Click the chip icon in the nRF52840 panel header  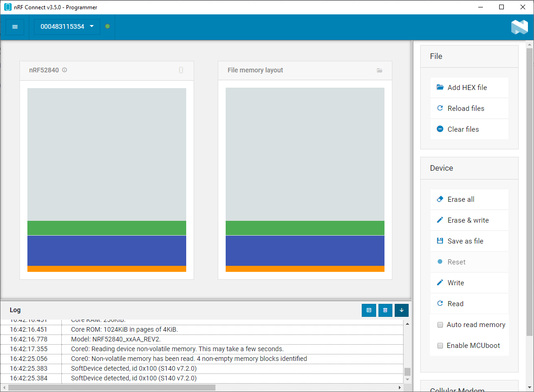tap(181, 70)
